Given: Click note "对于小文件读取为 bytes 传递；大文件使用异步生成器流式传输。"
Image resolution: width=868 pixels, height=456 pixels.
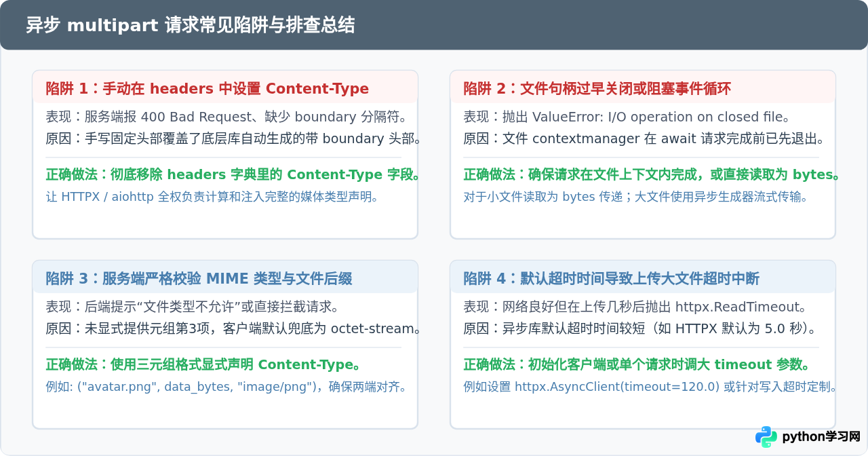Looking at the screenshot, I should click(x=635, y=197).
